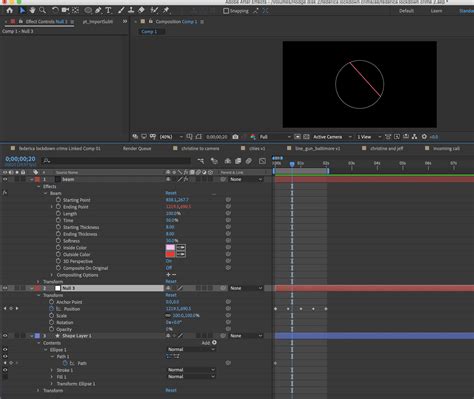
Task: Switch to cities v1 timeline tab
Action: [257, 148]
